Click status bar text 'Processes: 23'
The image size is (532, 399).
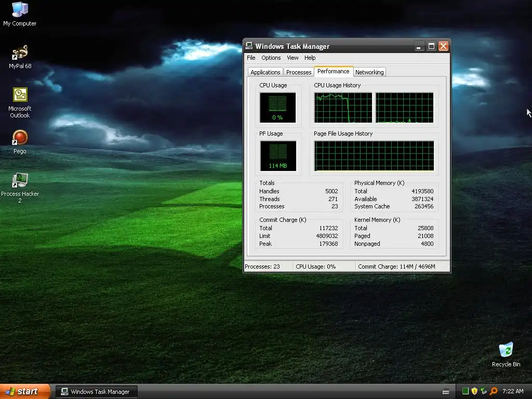click(x=262, y=267)
